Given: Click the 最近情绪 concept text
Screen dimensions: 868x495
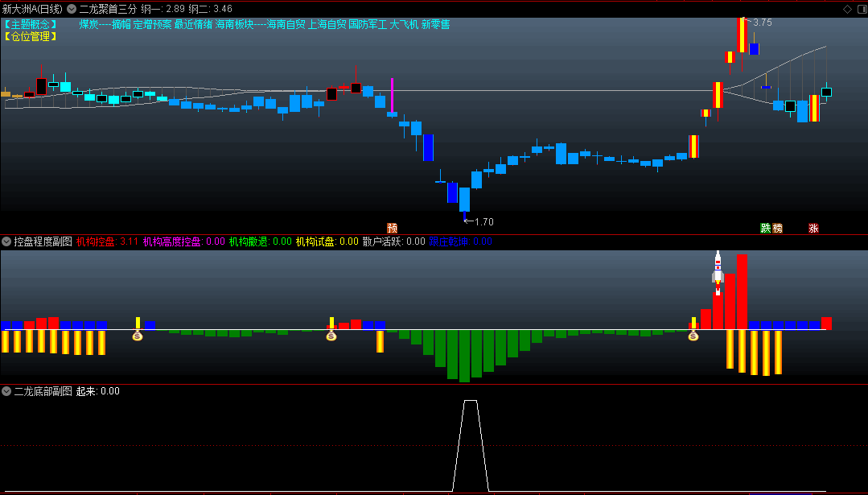Looking at the screenshot, I should tap(193, 24).
